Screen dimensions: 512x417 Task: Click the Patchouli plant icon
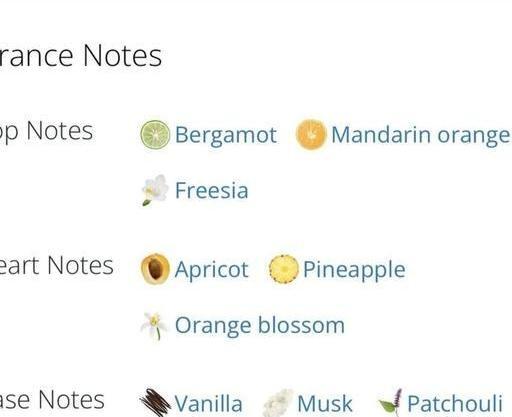(390, 403)
